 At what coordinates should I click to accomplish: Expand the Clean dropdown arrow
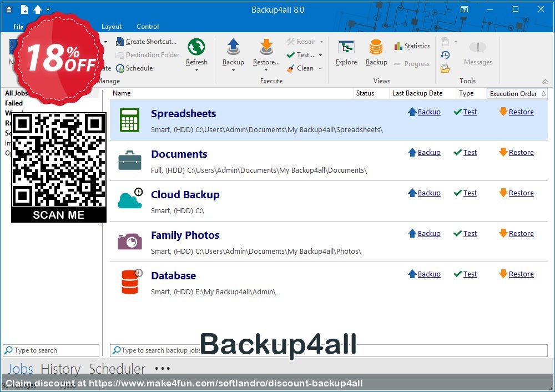pyautogui.click(x=320, y=68)
